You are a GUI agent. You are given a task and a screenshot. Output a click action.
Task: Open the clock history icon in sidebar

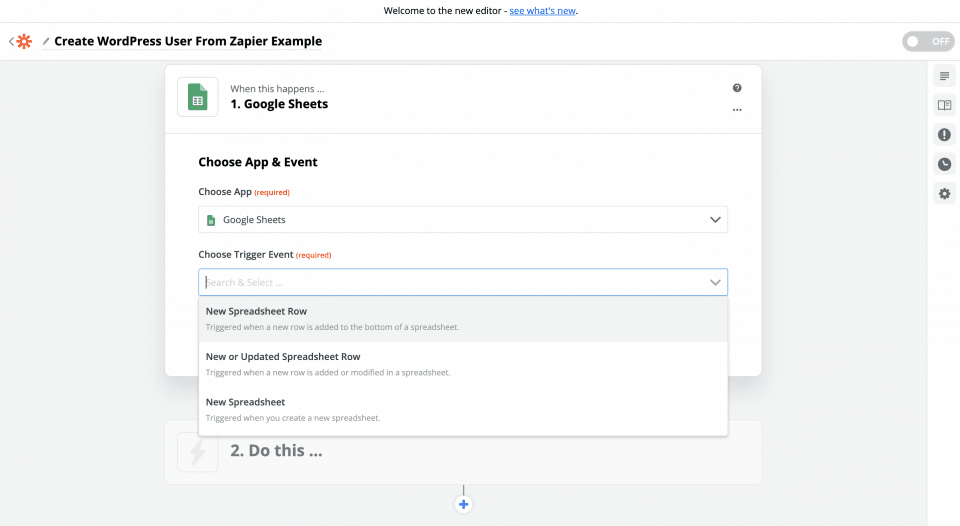pos(944,164)
